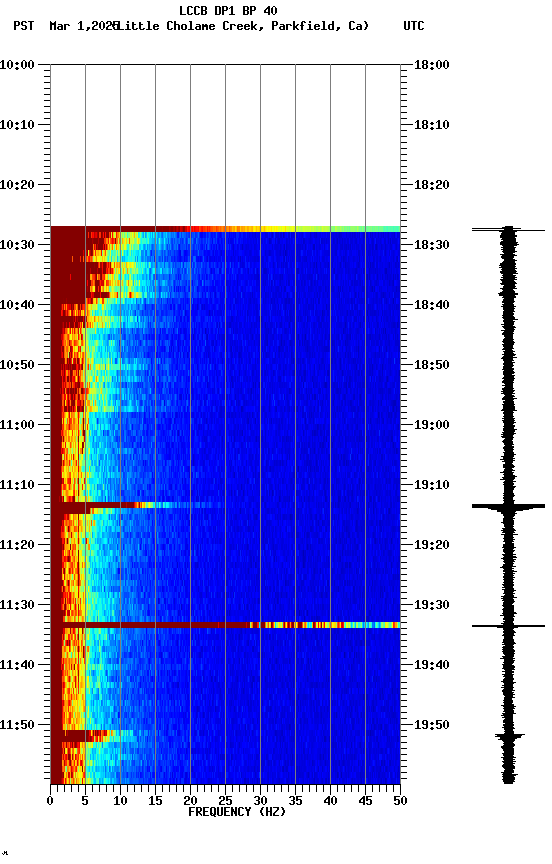Click the UTC time label 19:50
The width and height of the screenshot is (552, 864).
tap(432, 725)
